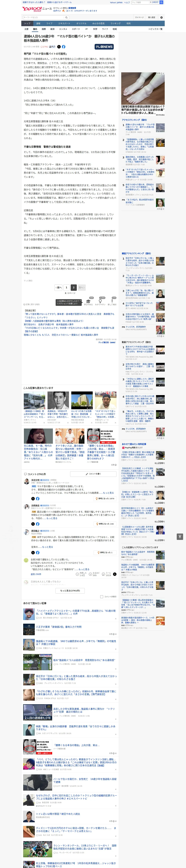186x868 pixels.
Task: Click the ウェブ検索 input field
Action: 140,2
